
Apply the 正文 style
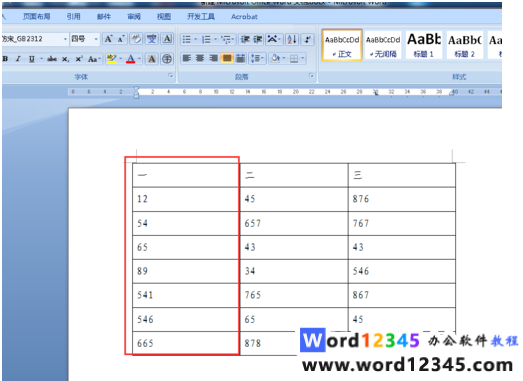click(x=342, y=45)
